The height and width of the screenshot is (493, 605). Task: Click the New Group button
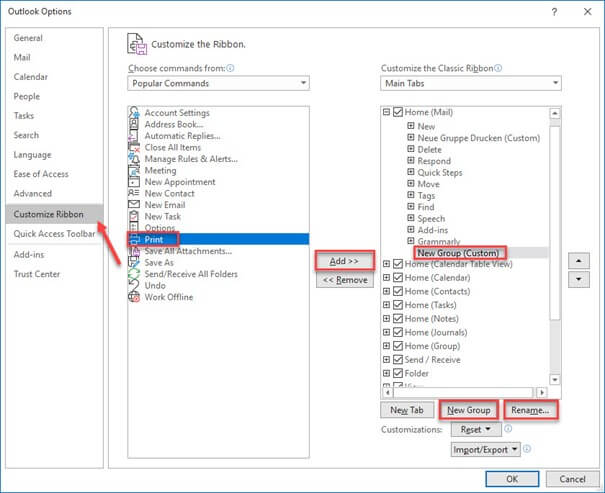(469, 410)
